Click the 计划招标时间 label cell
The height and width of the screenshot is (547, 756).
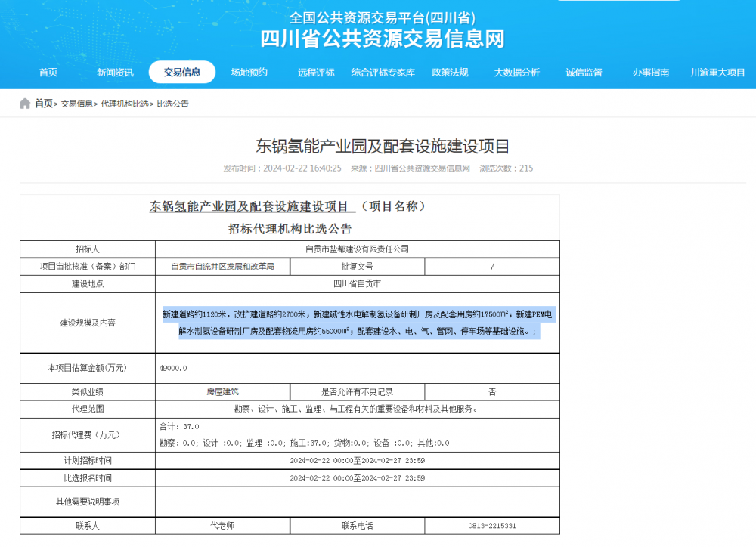88,461
